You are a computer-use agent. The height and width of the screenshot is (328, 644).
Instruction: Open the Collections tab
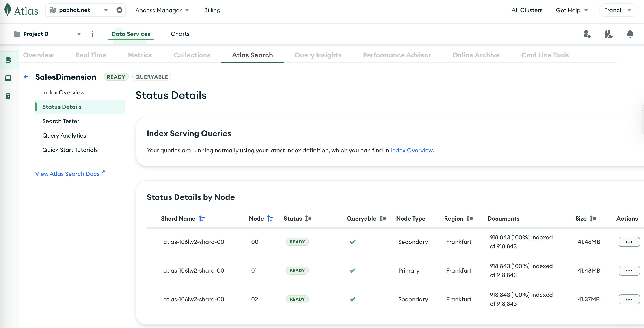[192, 55]
